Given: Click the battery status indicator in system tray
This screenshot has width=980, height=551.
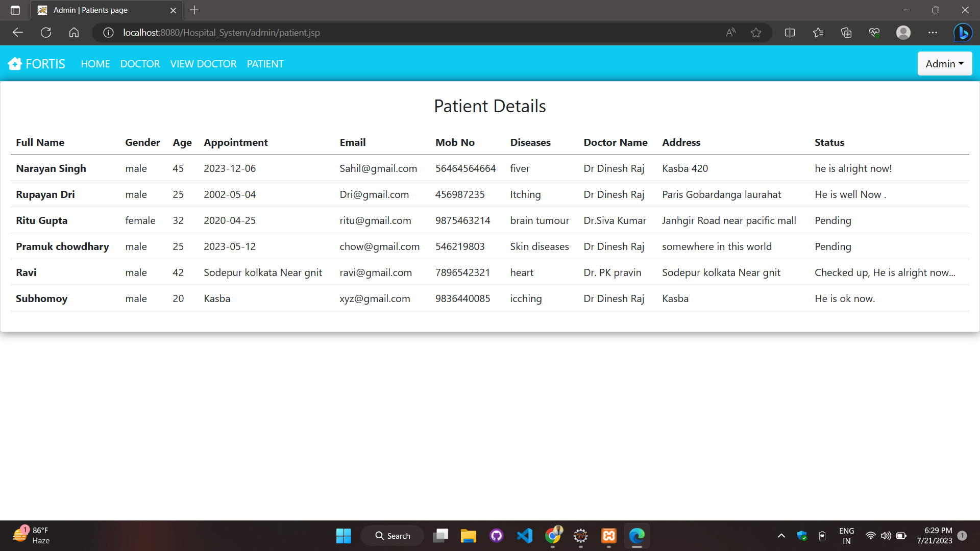Looking at the screenshot, I should 901,536.
